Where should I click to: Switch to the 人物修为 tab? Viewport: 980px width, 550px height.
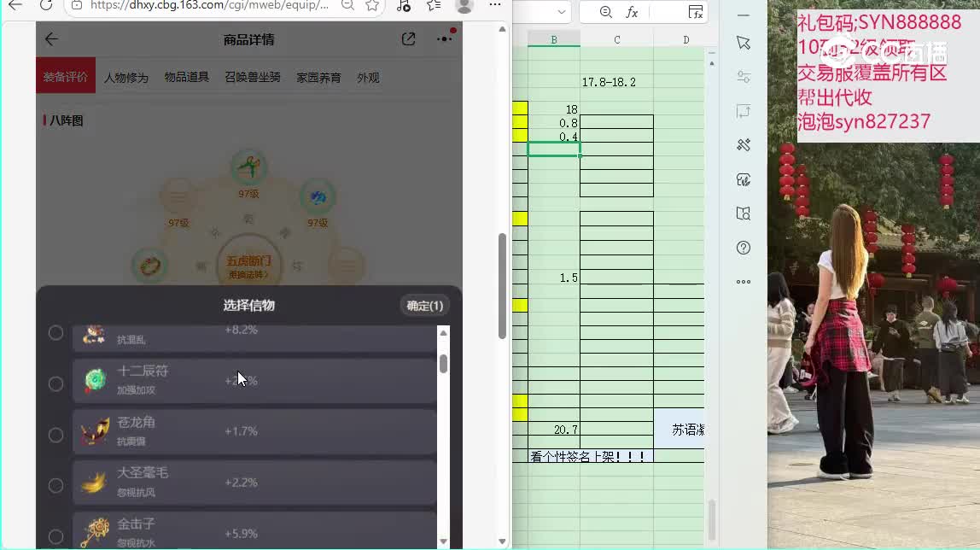(125, 78)
